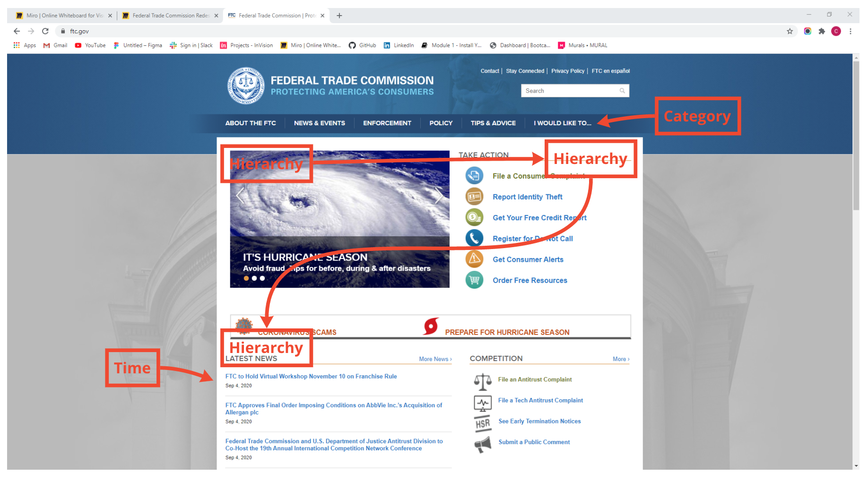Open the Gmail bookmark
The height and width of the screenshot is (482, 868).
(55, 45)
